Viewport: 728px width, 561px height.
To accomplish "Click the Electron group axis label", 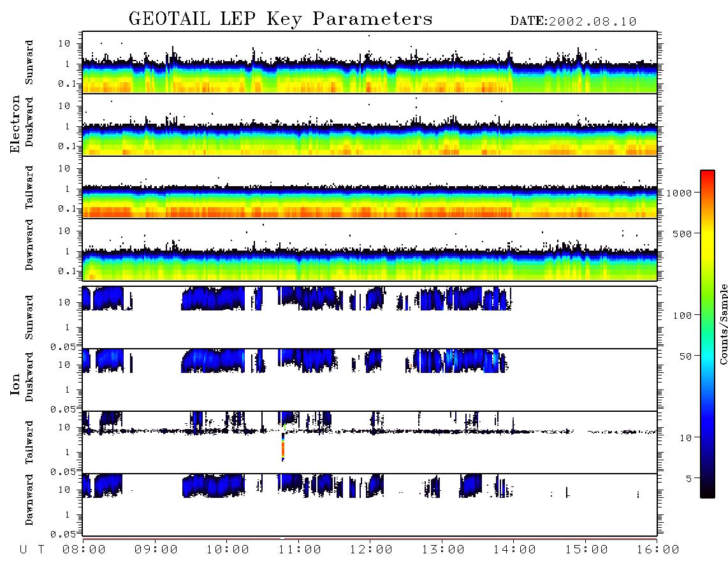I will pyautogui.click(x=15, y=124).
